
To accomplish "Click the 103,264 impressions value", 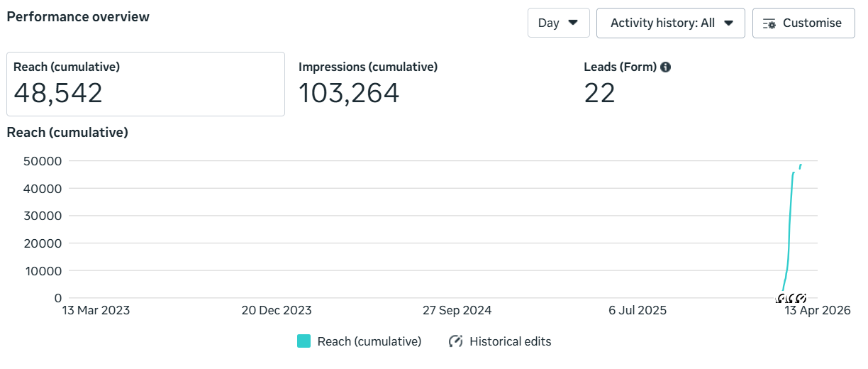I will 349,94.
